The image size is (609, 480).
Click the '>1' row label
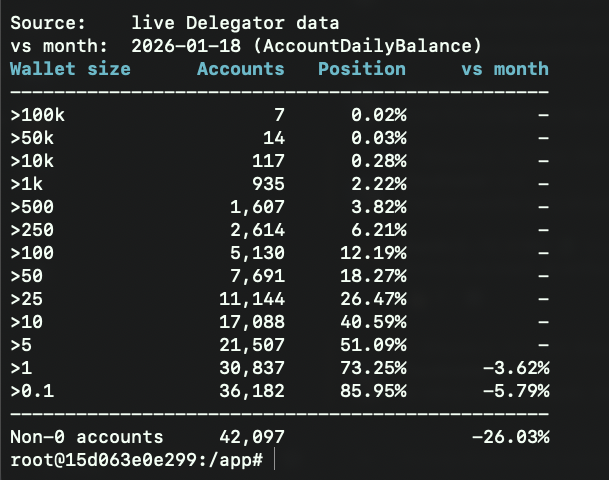(21, 367)
